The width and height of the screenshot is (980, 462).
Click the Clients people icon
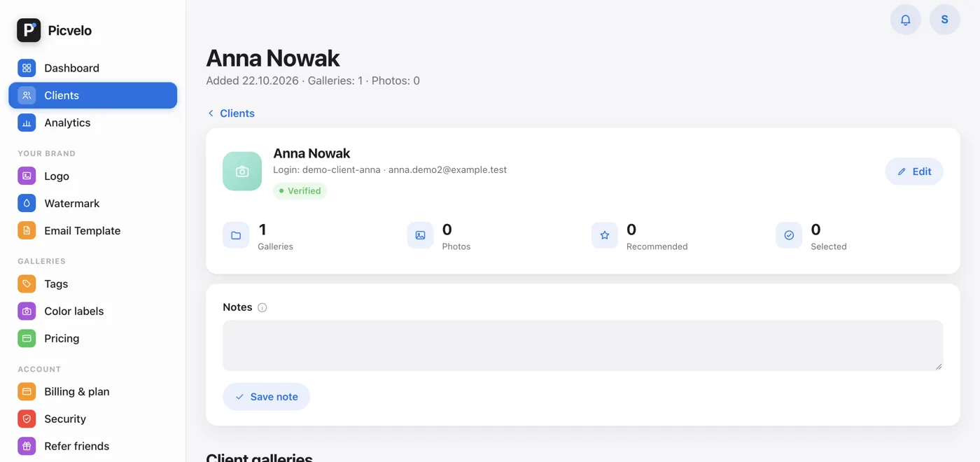click(27, 95)
